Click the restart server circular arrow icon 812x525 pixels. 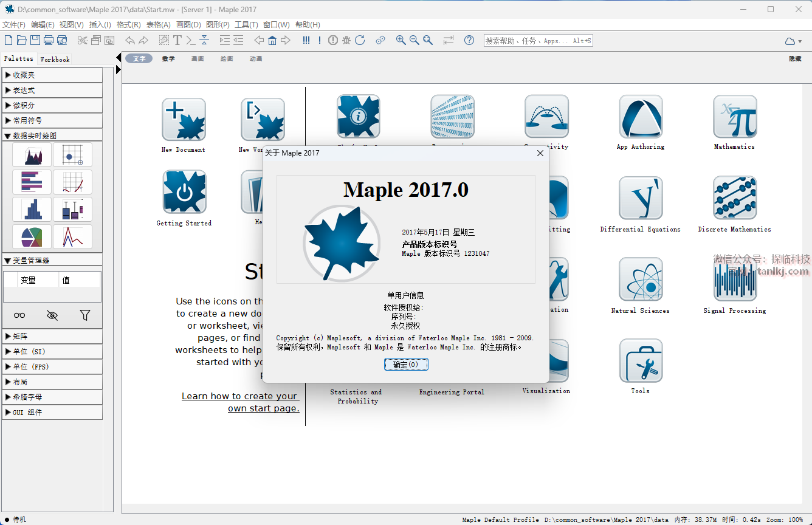tap(360, 40)
